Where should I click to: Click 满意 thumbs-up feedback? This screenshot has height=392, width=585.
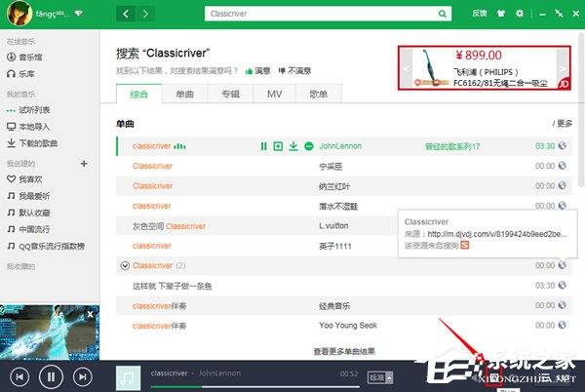[x=256, y=70]
